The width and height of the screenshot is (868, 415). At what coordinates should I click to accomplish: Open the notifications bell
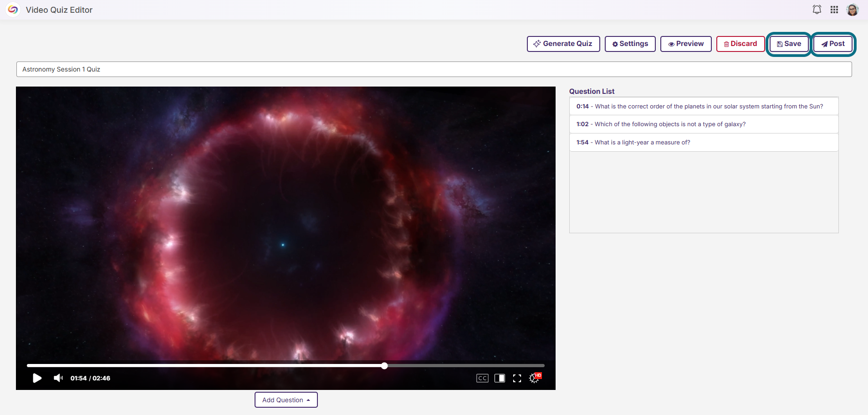[817, 10]
